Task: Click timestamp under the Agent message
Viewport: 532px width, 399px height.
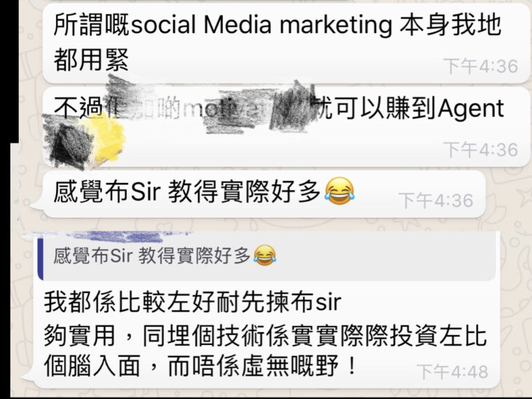Action: point(481,150)
